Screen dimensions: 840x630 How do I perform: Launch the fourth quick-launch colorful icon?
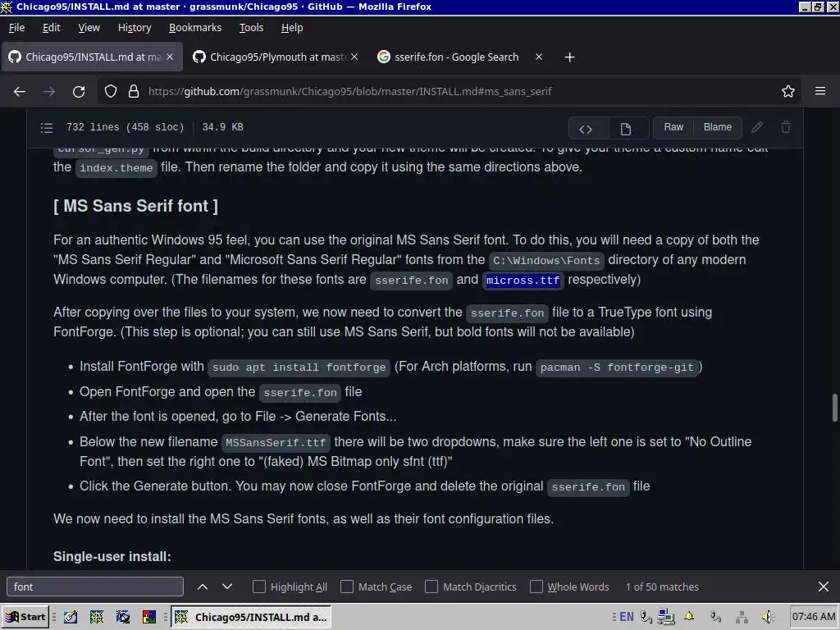tap(149, 617)
